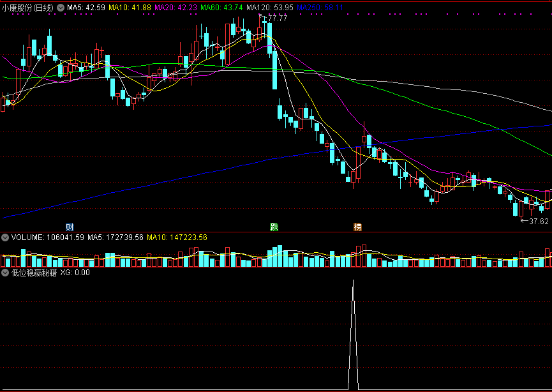
Task: Click the orange 榜 marker icon
Action: tap(357, 227)
